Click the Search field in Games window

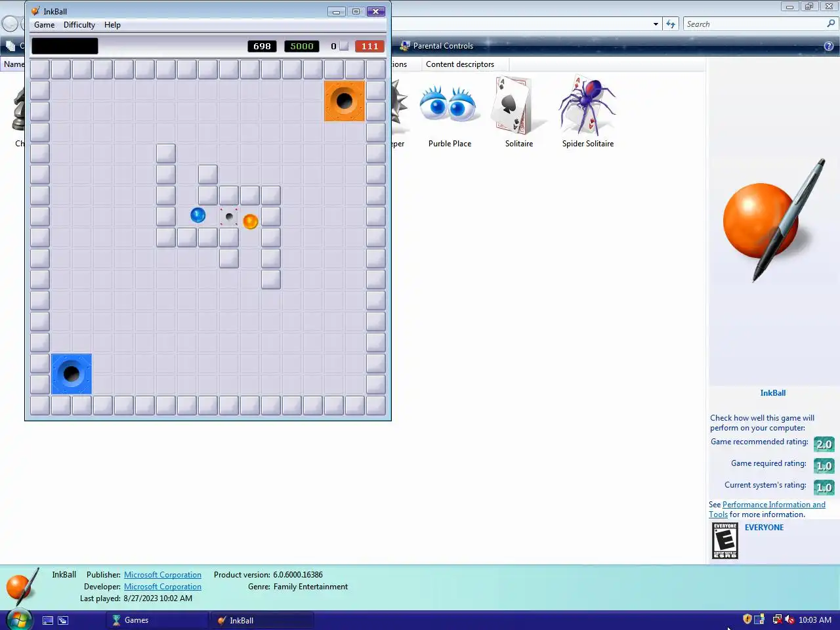(755, 24)
